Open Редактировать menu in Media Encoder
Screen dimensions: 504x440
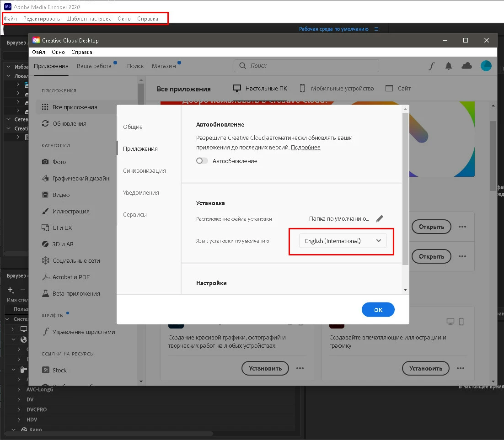[42, 19]
